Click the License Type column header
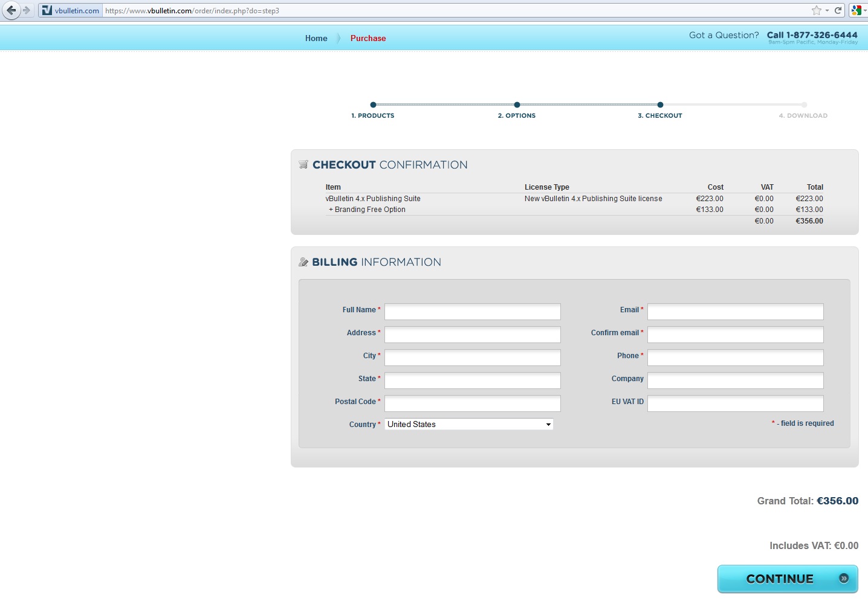 click(547, 187)
